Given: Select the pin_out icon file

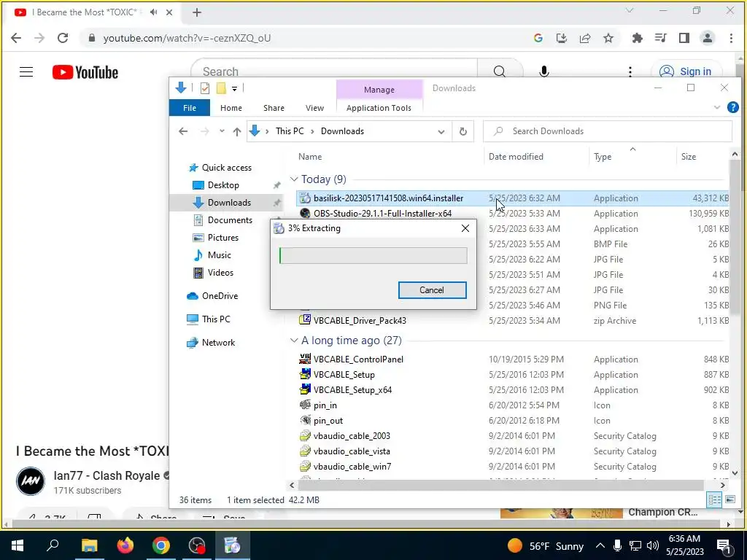Looking at the screenshot, I should pyautogui.click(x=328, y=421).
